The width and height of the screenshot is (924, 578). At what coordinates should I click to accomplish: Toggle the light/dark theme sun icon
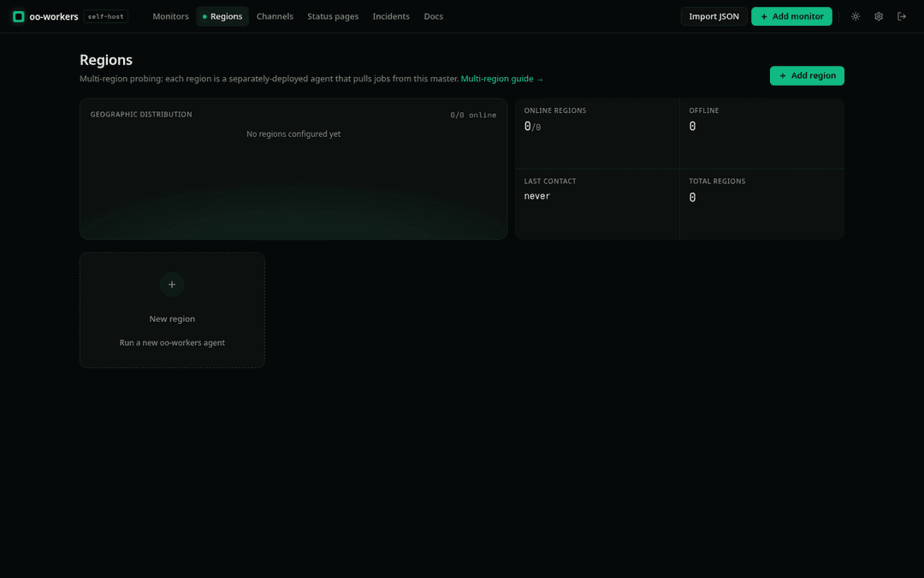[x=855, y=16]
